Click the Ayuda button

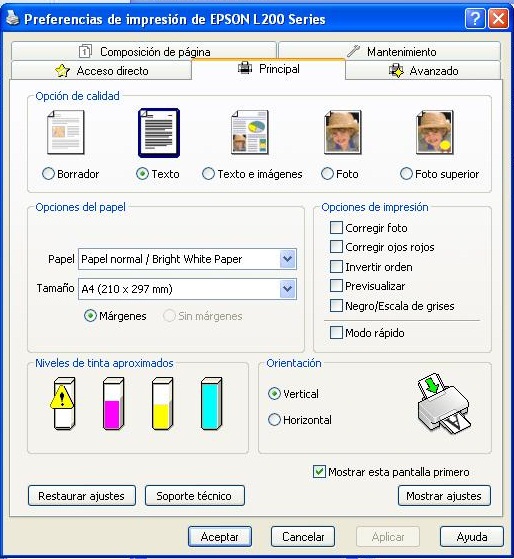point(472,537)
